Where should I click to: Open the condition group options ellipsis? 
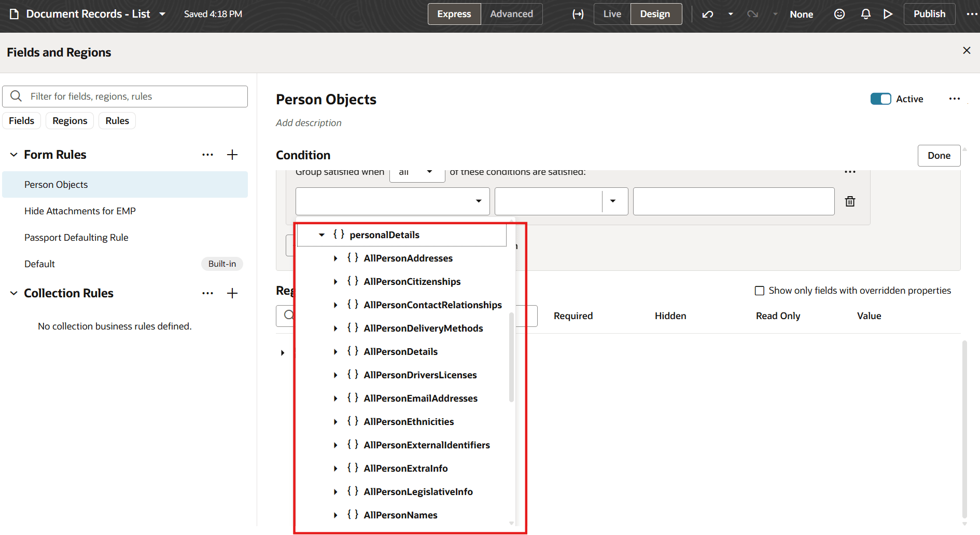pos(850,172)
